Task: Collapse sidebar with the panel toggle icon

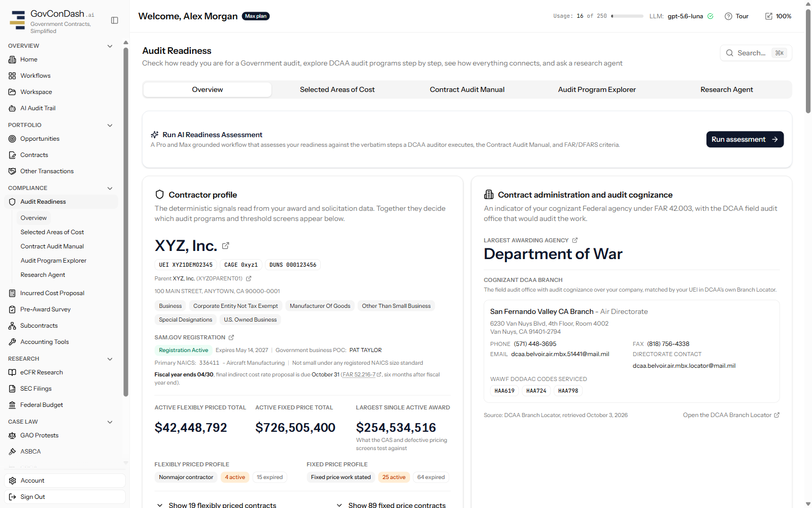Action: pos(115,20)
